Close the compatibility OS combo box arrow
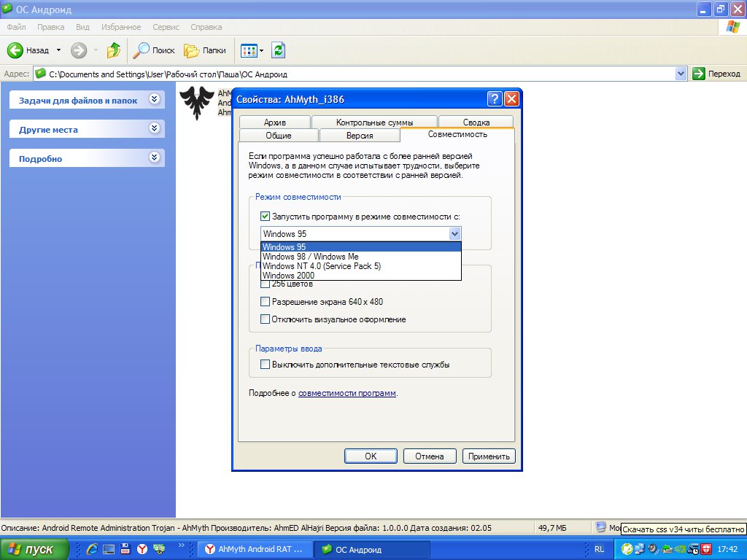The image size is (747, 560). (454, 234)
